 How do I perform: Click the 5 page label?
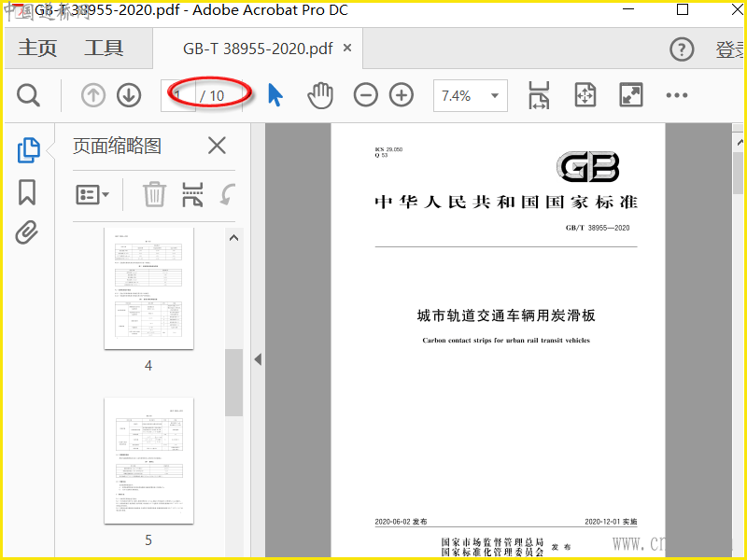click(148, 540)
